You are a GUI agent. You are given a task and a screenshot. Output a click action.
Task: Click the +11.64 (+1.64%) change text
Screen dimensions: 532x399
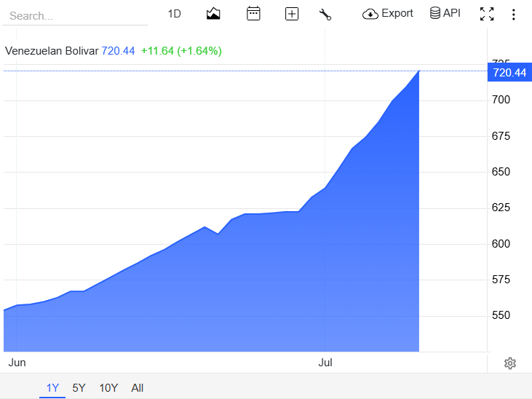click(x=181, y=51)
